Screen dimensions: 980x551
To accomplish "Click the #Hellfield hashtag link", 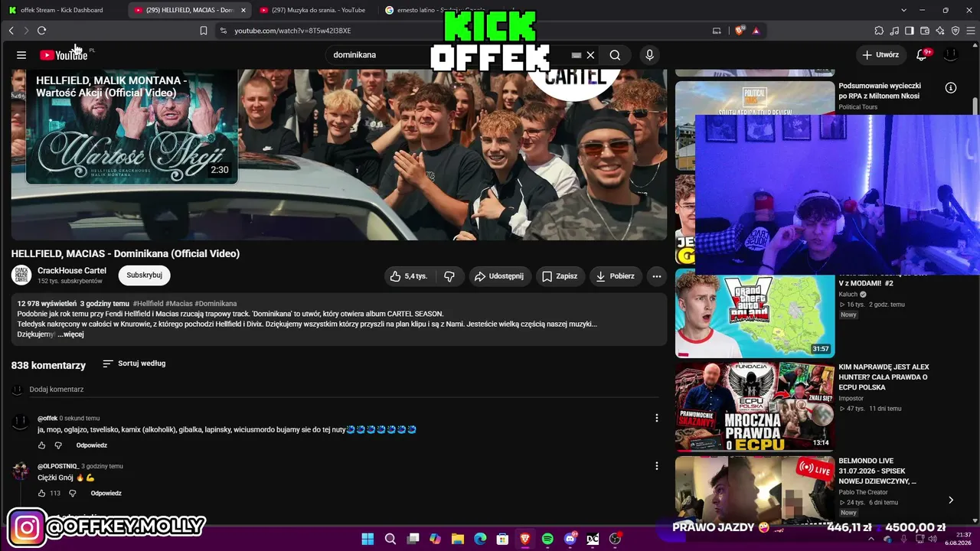I will coord(148,304).
